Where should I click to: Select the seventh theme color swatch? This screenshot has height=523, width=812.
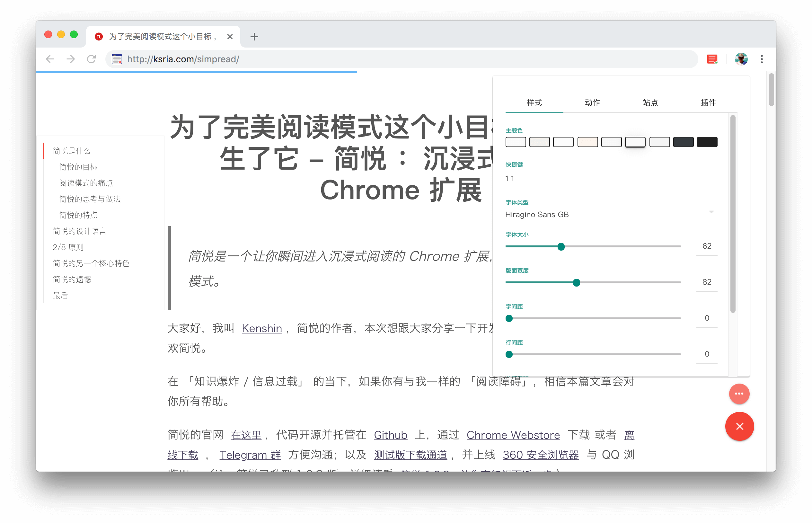pos(659,142)
